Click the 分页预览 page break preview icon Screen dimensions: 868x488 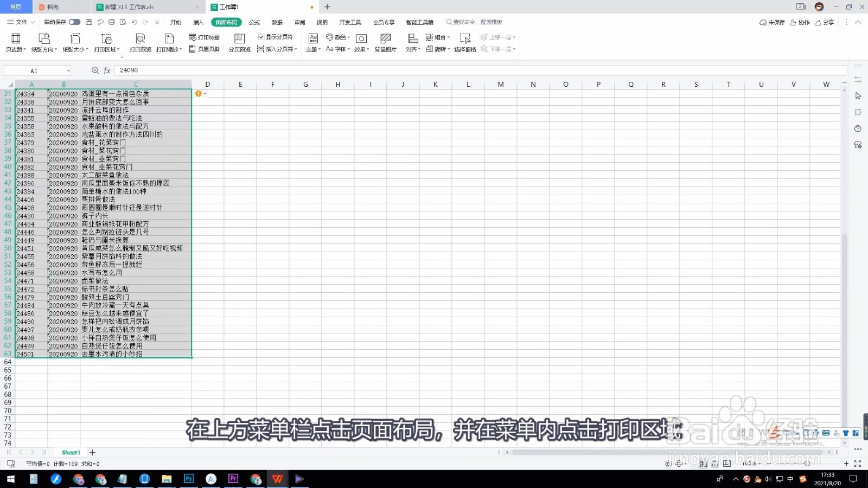coord(239,38)
